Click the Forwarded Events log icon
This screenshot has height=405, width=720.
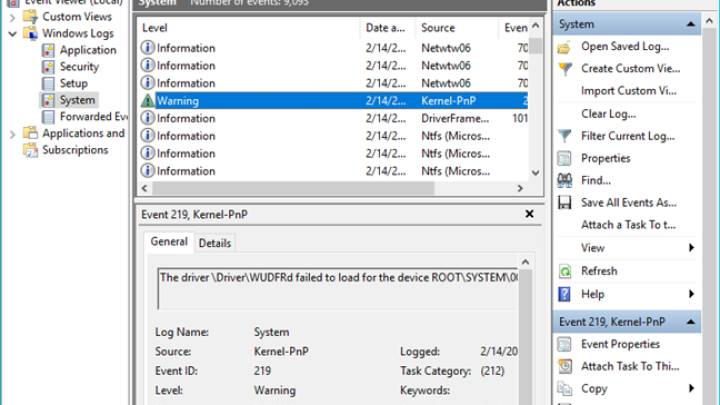(x=48, y=117)
